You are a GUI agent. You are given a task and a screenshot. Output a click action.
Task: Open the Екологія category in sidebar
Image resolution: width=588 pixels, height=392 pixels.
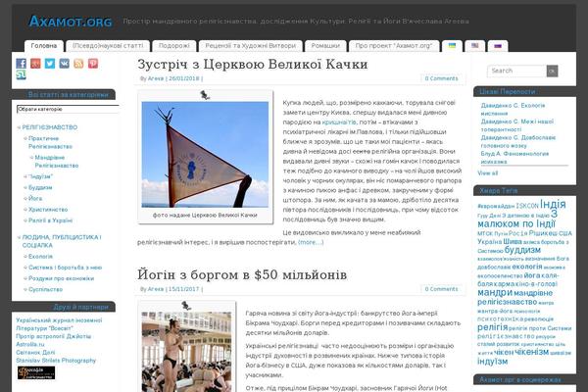coord(40,256)
